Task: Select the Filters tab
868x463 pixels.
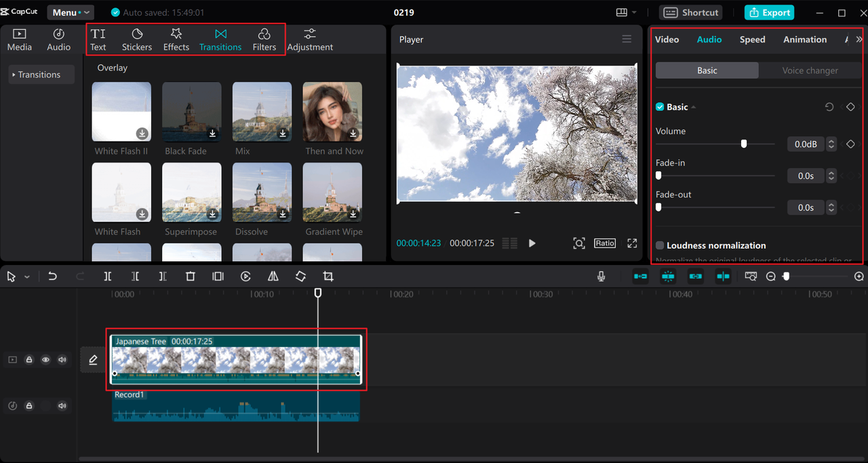Action: (264, 40)
